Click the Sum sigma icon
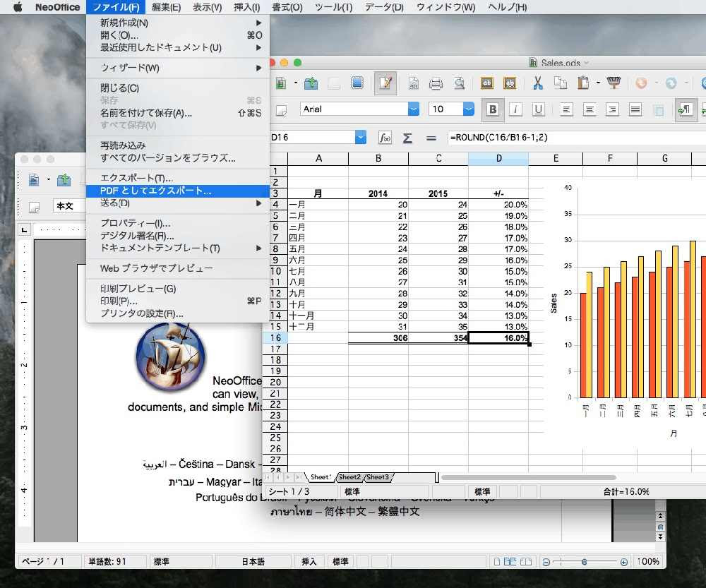The image size is (706, 588). 407,138
